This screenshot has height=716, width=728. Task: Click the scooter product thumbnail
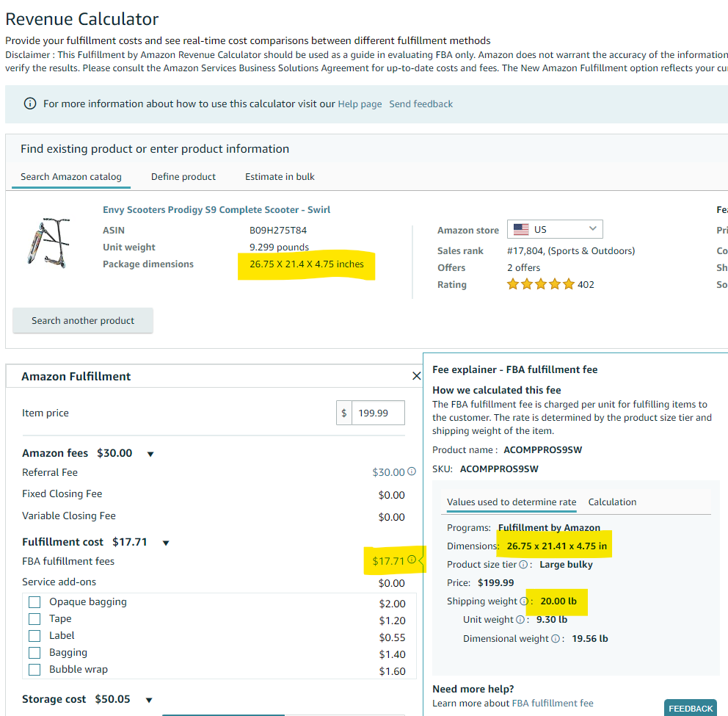click(x=48, y=242)
